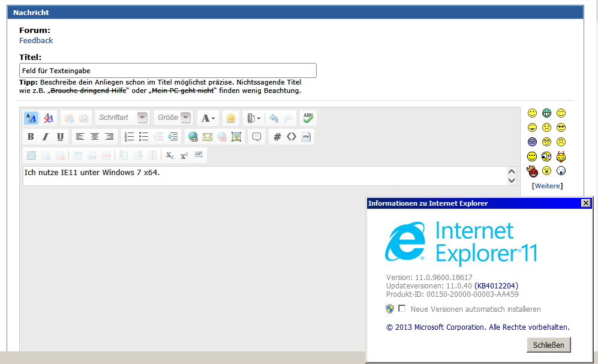Viewport: 598px width, 364px height.
Task: Increase the indent
Action: (173, 137)
